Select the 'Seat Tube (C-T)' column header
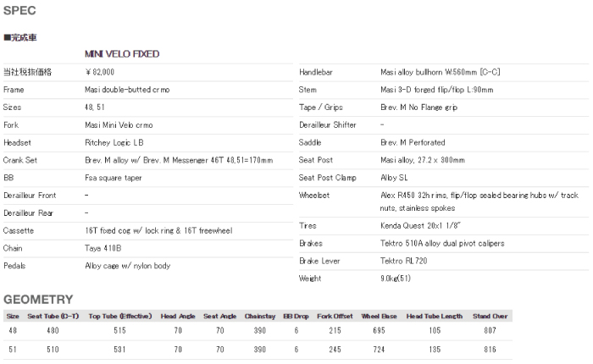Viewport: 593px width, 364px height. point(53,317)
